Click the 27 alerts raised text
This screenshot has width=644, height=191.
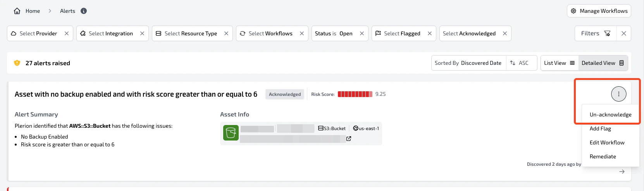48,63
